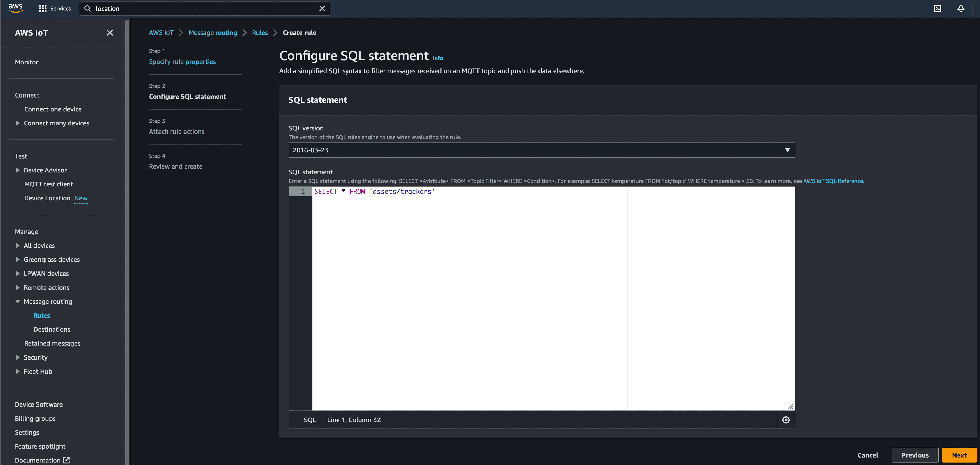Open the CloudShell terminal icon
The image size is (980, 465).
[937, 8]
